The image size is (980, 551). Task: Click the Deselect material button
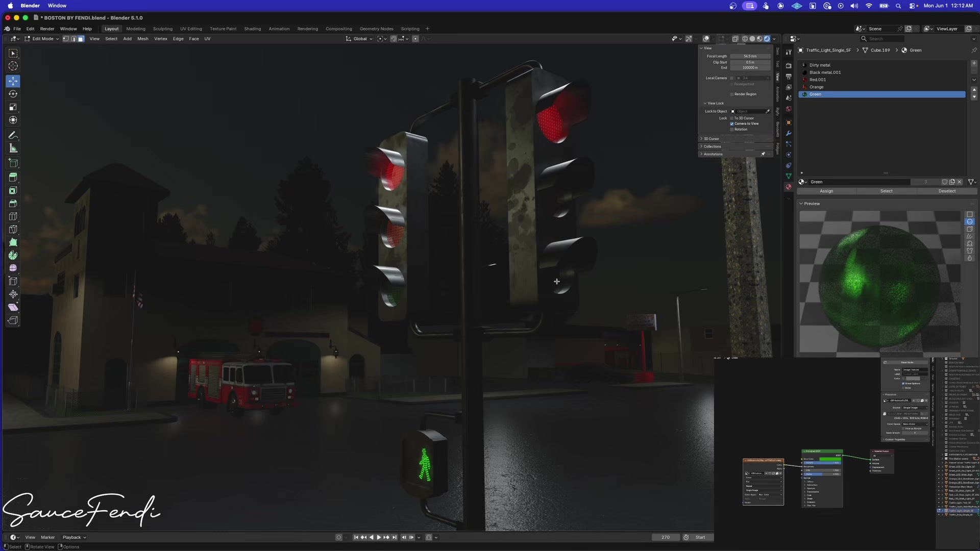point(947,191)
